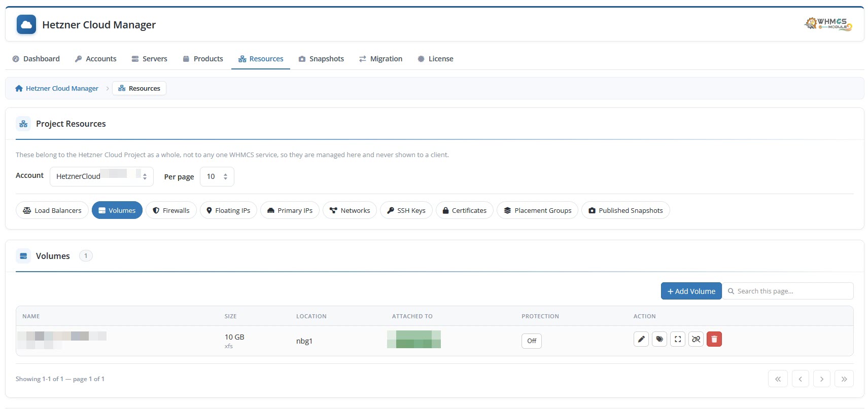The height and width of the screenshot is (410, 868).
Task: Open the License tab
Action: click(435, 59)
